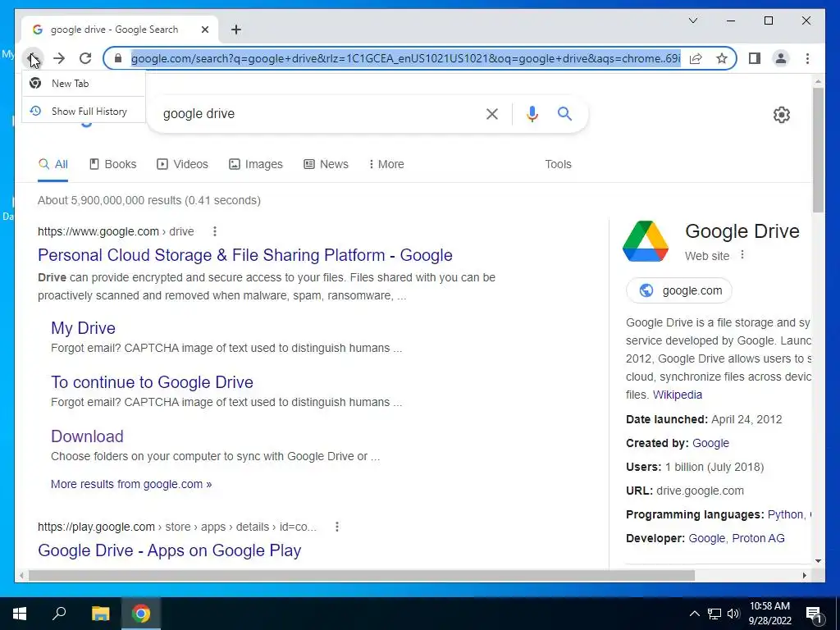This screenshot has width=840, height=630.
Task: Expand the More search categories menu
Action: click(x=386, y=164)
